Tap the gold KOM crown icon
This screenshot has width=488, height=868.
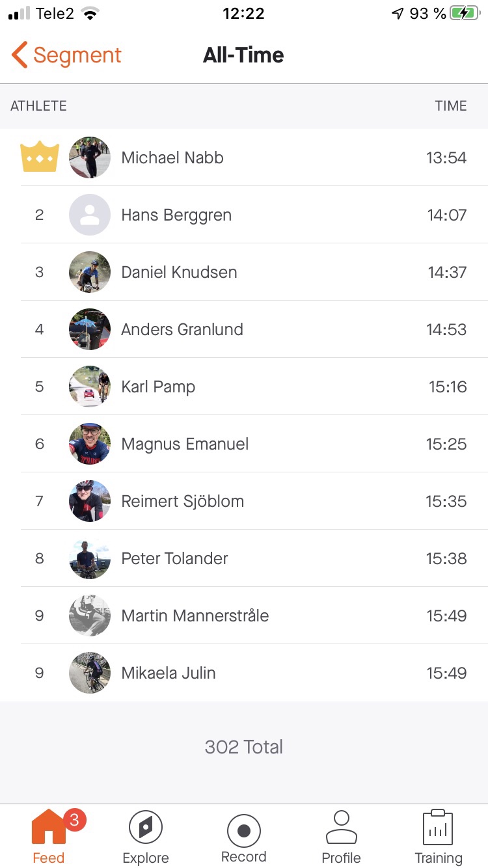coord(40,157)
